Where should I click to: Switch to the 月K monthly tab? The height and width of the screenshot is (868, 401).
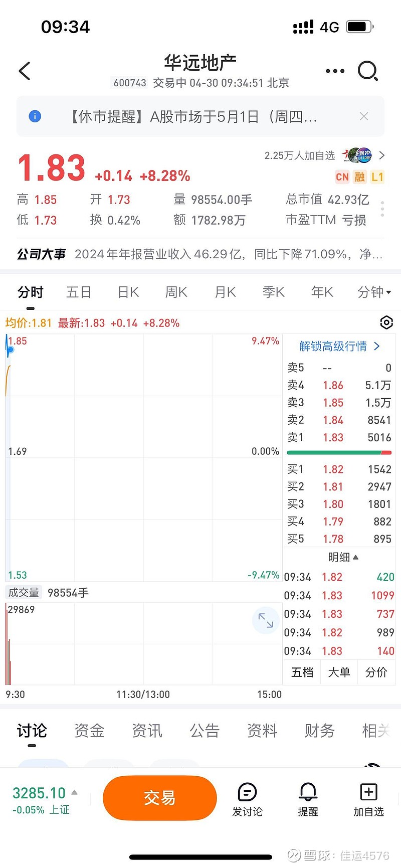pos(226,292)
